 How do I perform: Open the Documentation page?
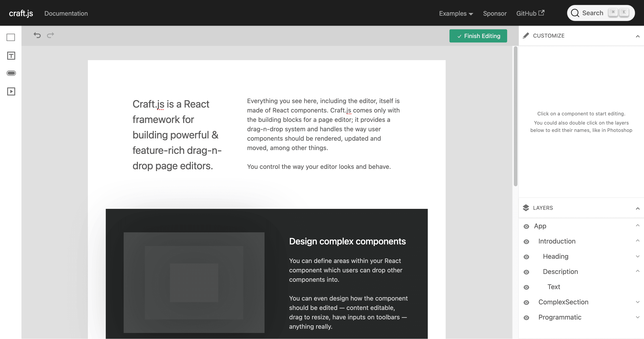(66, 13)
